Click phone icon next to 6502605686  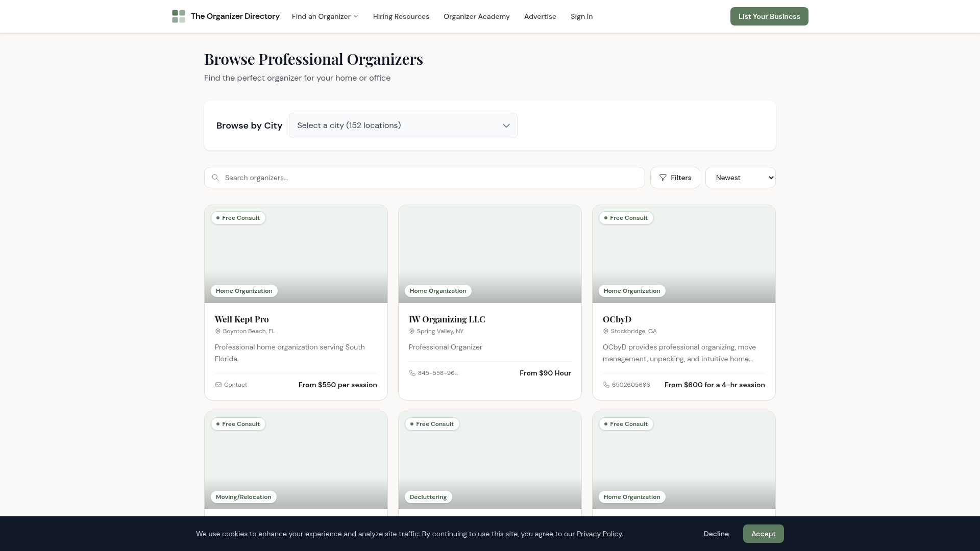606,385
